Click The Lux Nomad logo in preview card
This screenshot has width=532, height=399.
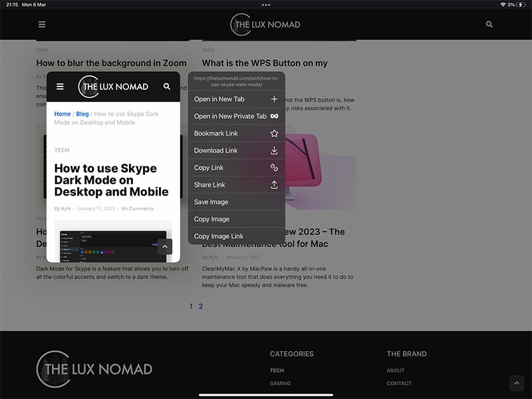(x=113, y=86)
